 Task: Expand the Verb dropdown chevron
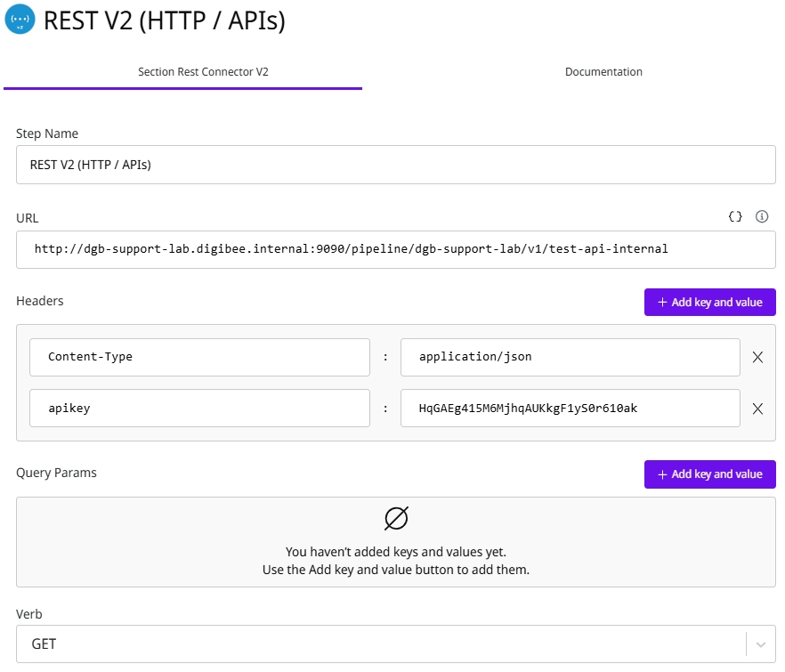pos(760,644)
